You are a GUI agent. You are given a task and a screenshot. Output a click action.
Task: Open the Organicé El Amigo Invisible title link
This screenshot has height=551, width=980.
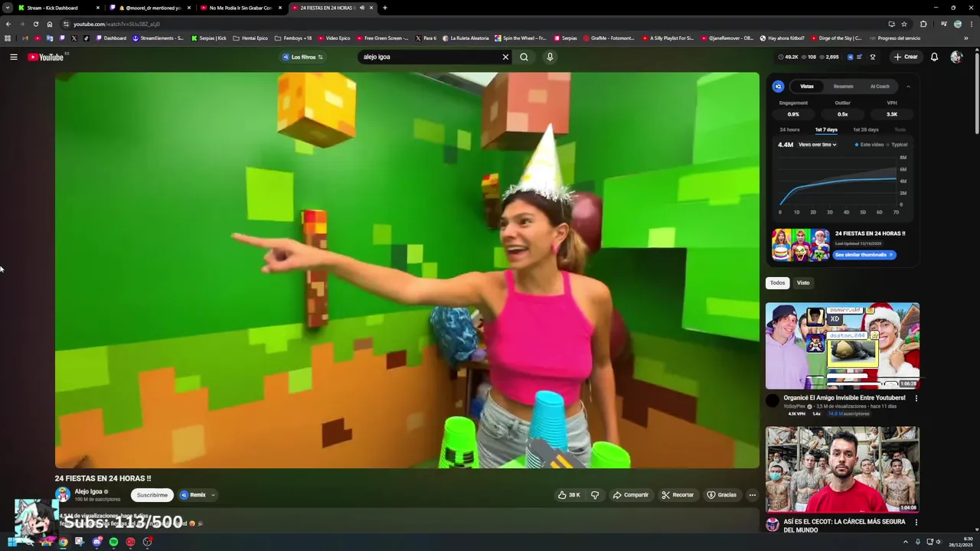tap(844, 398)
